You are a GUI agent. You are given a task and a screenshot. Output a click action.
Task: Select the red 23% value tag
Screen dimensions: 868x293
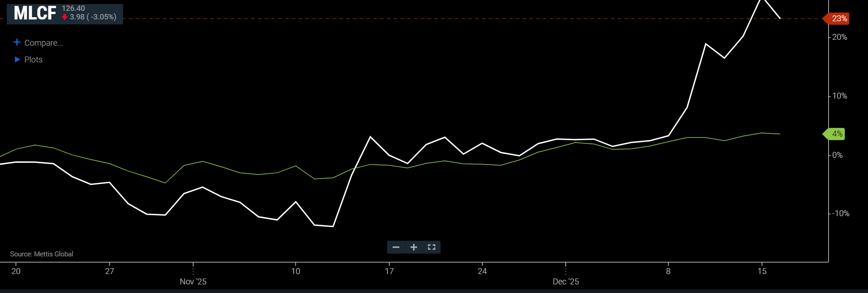(838, 19)
